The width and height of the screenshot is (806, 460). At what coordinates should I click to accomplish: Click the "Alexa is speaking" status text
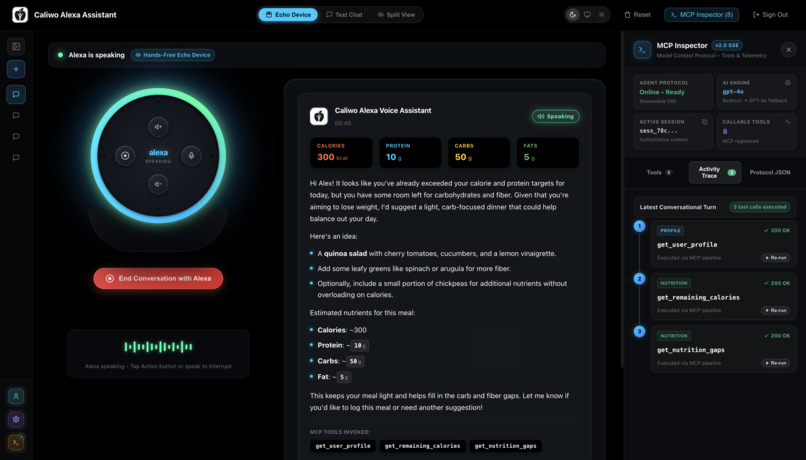[x=97, y=55]
